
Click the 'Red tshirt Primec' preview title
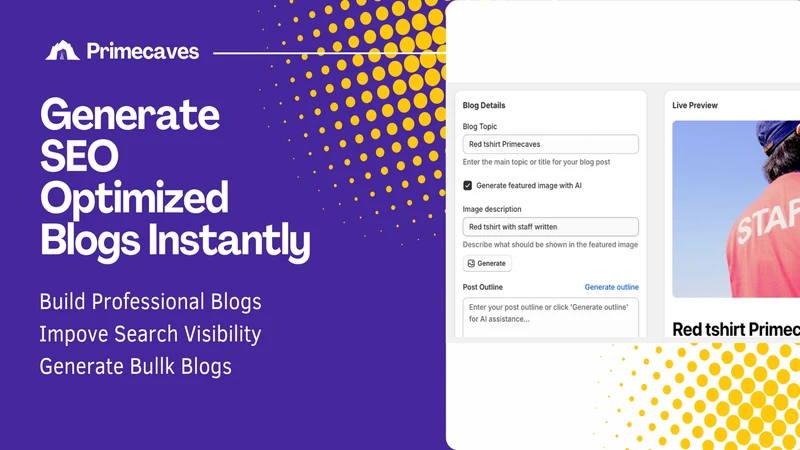point(736,330)
